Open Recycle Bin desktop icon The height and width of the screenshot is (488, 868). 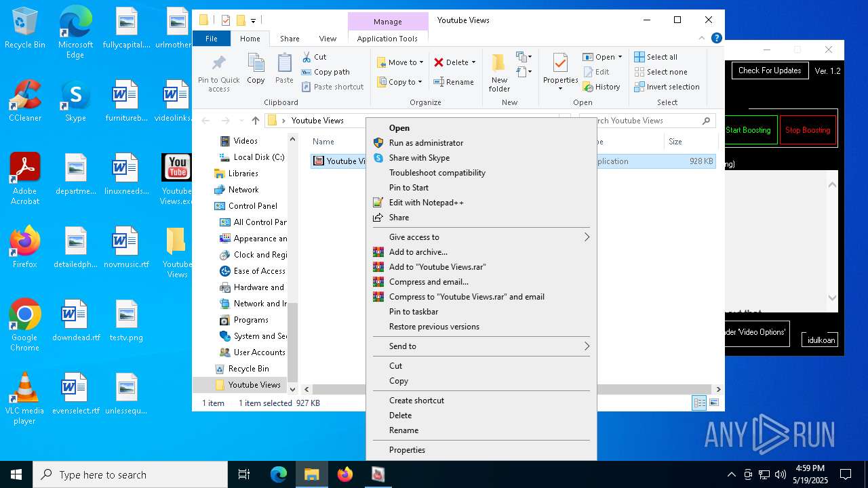click(x=25, y=28)
